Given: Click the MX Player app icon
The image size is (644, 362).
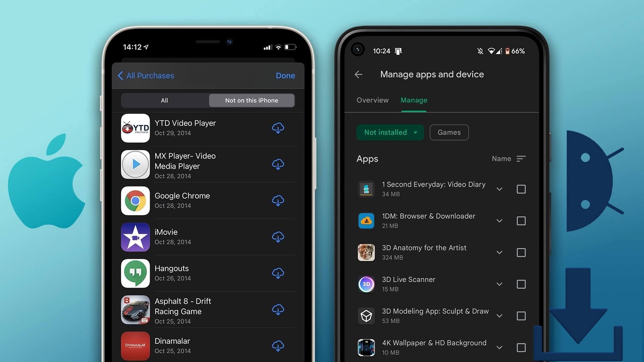Looking at the screenshot, I should coord(136,164).
